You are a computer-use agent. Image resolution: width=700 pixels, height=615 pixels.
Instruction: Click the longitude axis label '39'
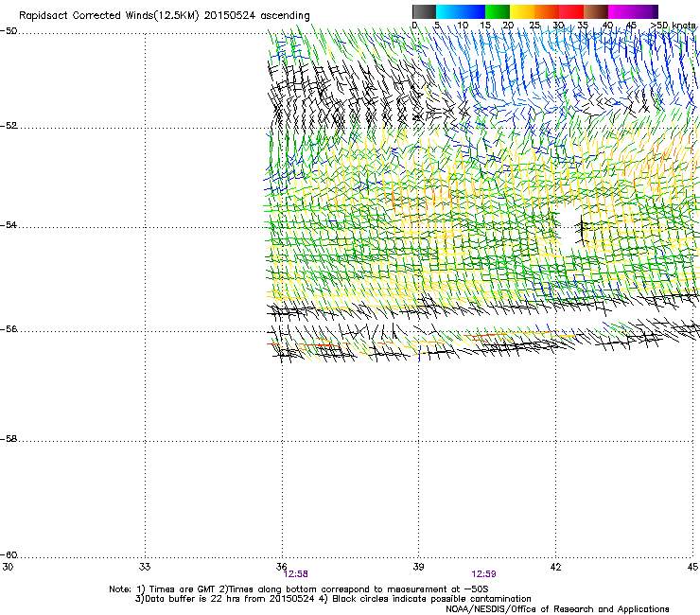pos(418,567)
